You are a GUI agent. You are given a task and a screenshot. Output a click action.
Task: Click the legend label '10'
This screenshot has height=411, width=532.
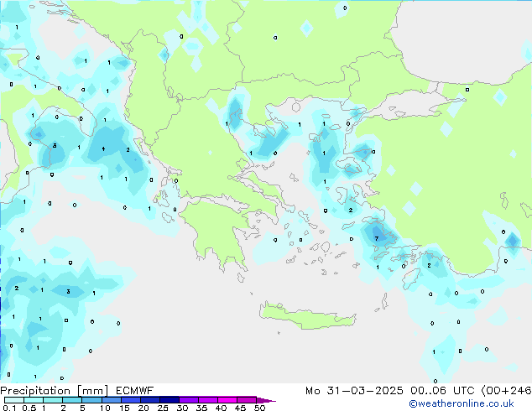click(x=105, y=408)
